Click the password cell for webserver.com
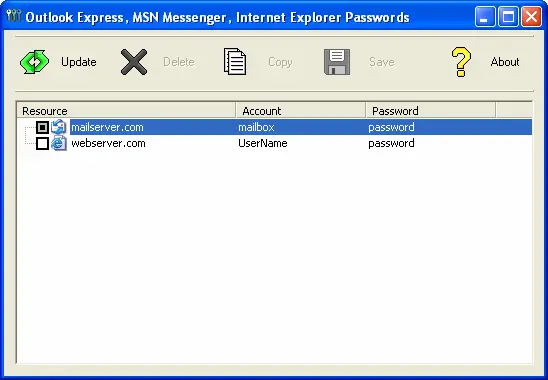This screenshot has width=548, height=380. click(391, 144)
